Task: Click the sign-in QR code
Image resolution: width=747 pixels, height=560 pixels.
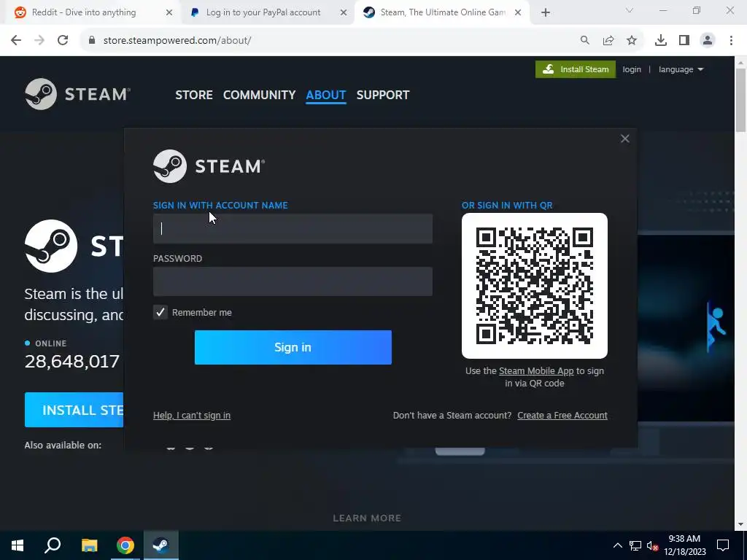Action: pyautogui.click(x=535, y=286)
